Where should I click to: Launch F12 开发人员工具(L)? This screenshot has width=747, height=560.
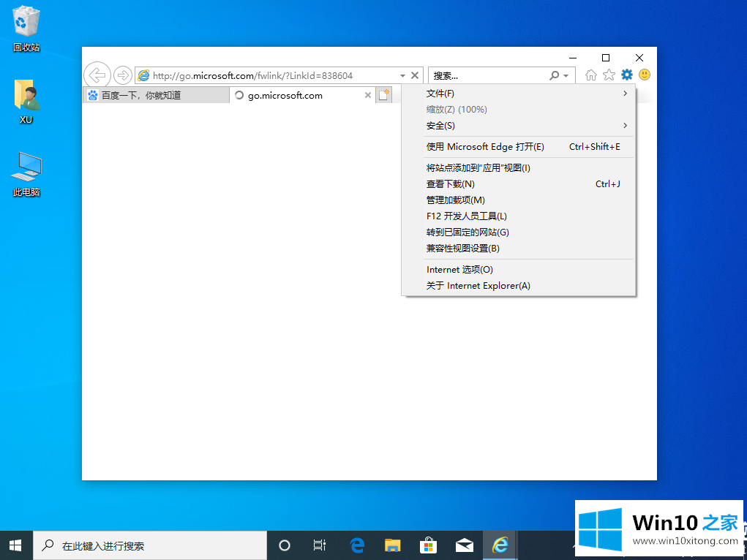click(x=519, y=216)
